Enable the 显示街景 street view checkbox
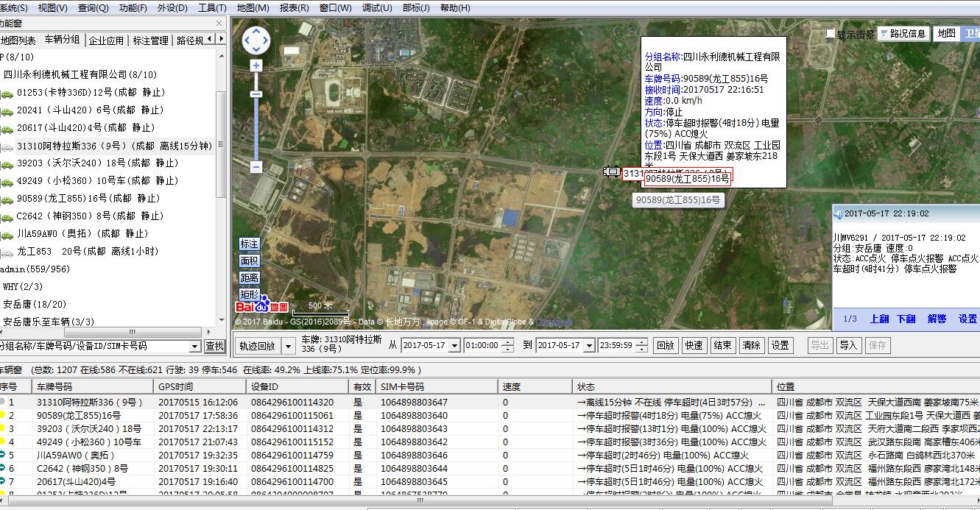Image resolution: width=980 pixels, height=510 pixels. (x=831, y=34)
